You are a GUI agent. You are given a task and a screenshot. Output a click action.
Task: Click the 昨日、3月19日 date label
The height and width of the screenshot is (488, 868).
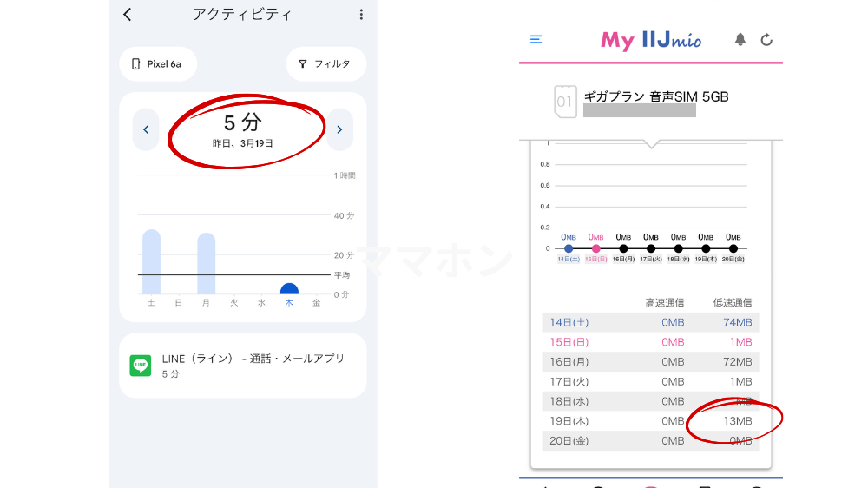[242, 143]
